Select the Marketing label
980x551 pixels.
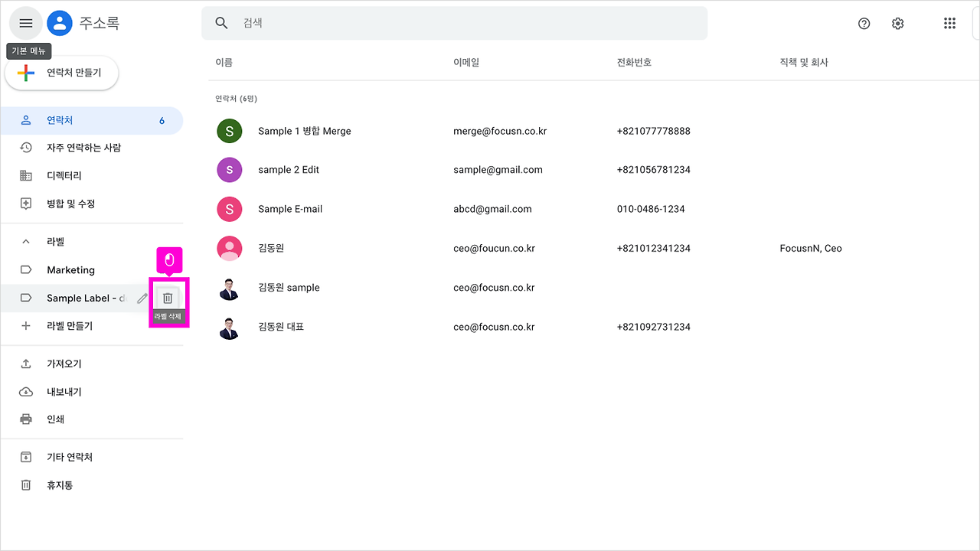point(70,269)
